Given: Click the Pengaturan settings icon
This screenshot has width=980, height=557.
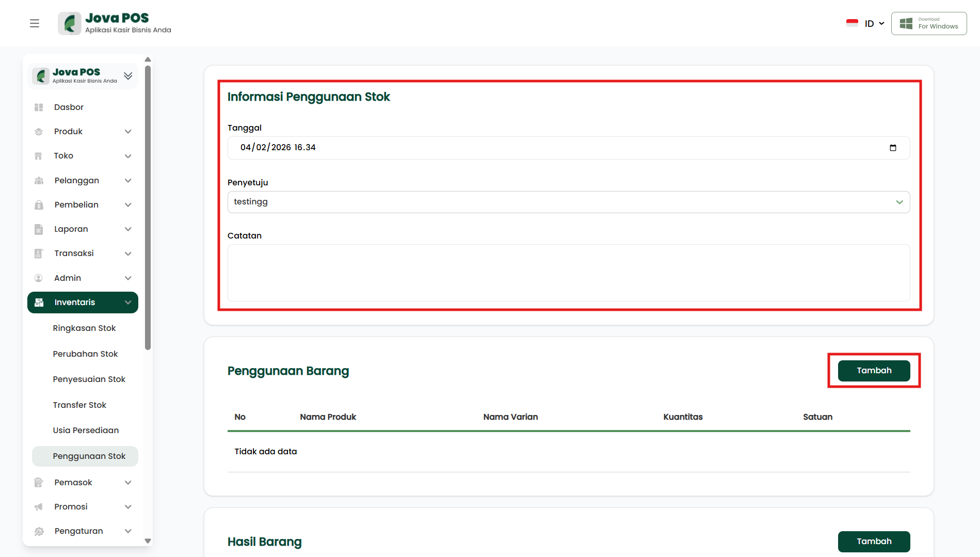Looking at the screenshot, I should point(39,531).
